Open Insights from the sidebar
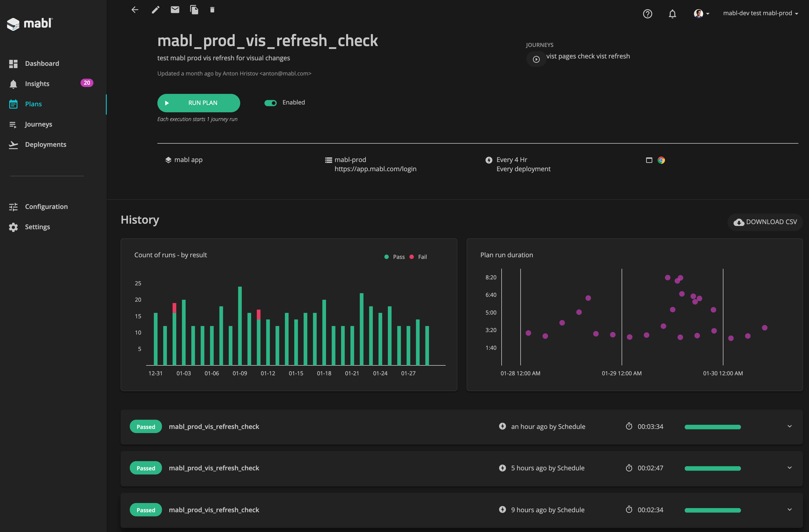The width and height of the screenshot is (809, 532). point(37,83)
